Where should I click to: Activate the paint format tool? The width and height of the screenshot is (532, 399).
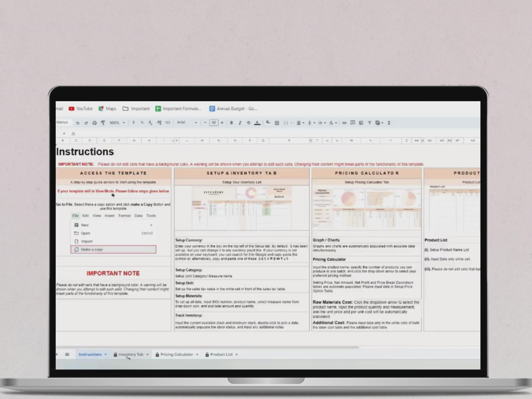pos(103,123)
